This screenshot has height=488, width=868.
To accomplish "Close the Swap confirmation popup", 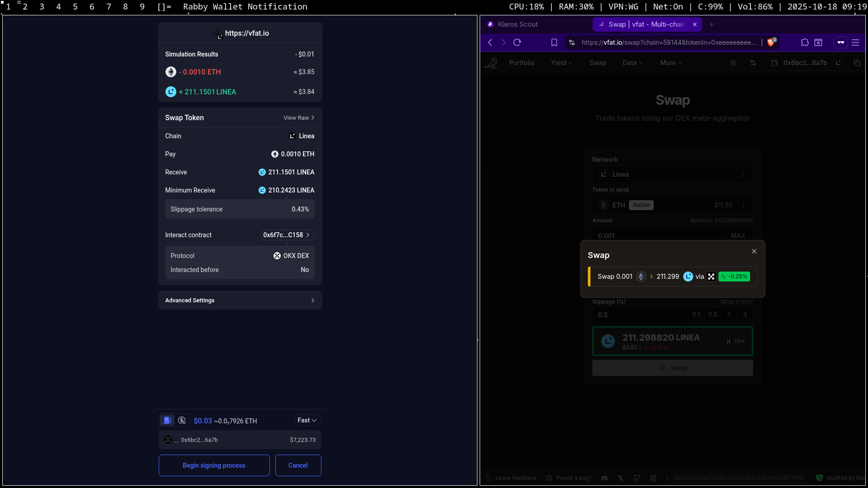I will click(x=754, y=251).
